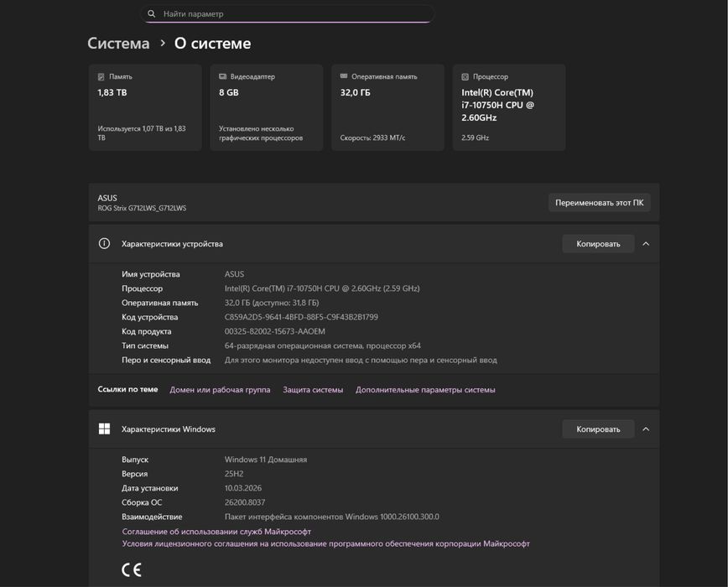Focus the "Найти параметр" search field
Screen dimensions: 728x587
tap(287, 14)
